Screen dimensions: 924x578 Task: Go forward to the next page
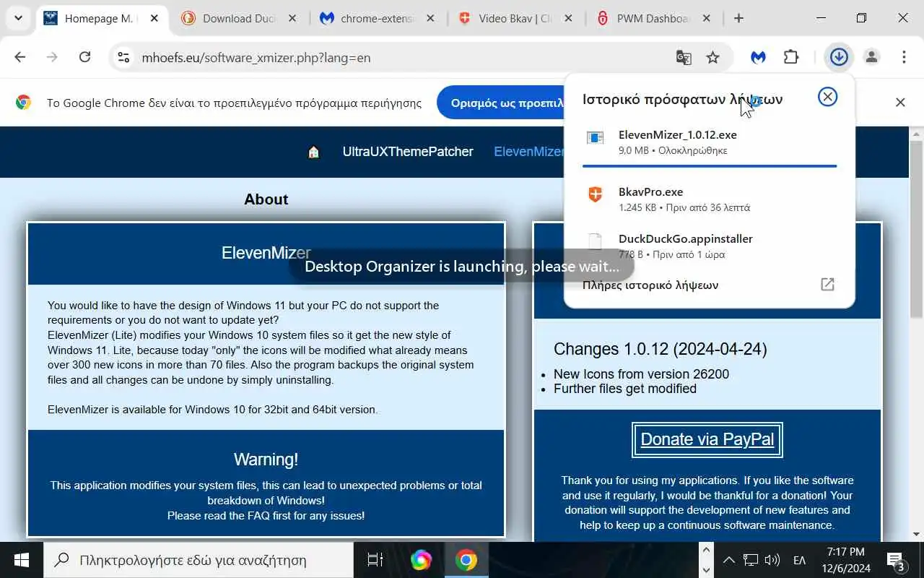coord(52,57)
